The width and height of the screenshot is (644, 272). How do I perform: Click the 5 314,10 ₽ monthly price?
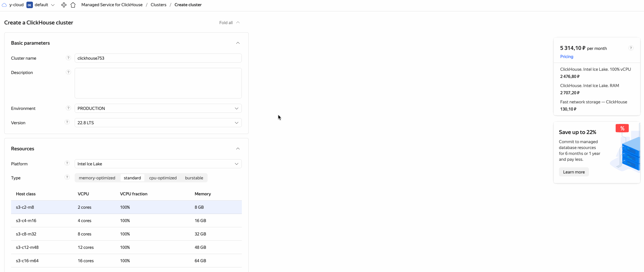pos(573,48)
